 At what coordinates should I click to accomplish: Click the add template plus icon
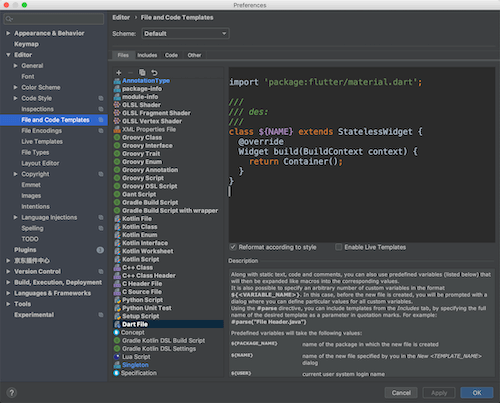pos(119,72)
